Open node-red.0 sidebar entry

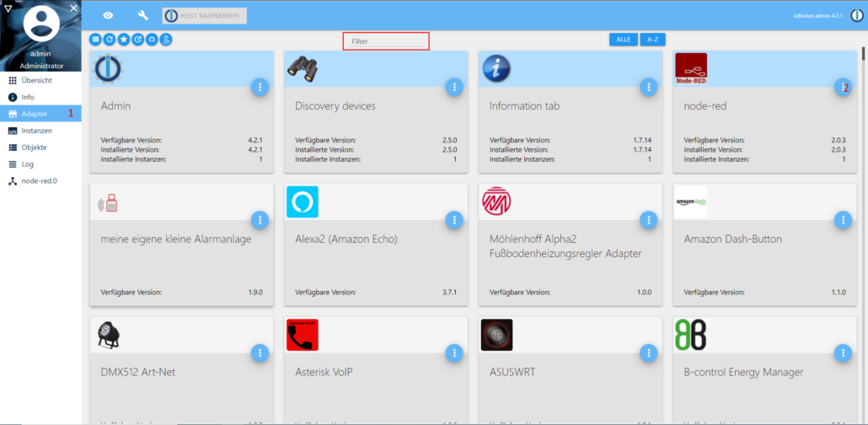(x=41, y=181)
